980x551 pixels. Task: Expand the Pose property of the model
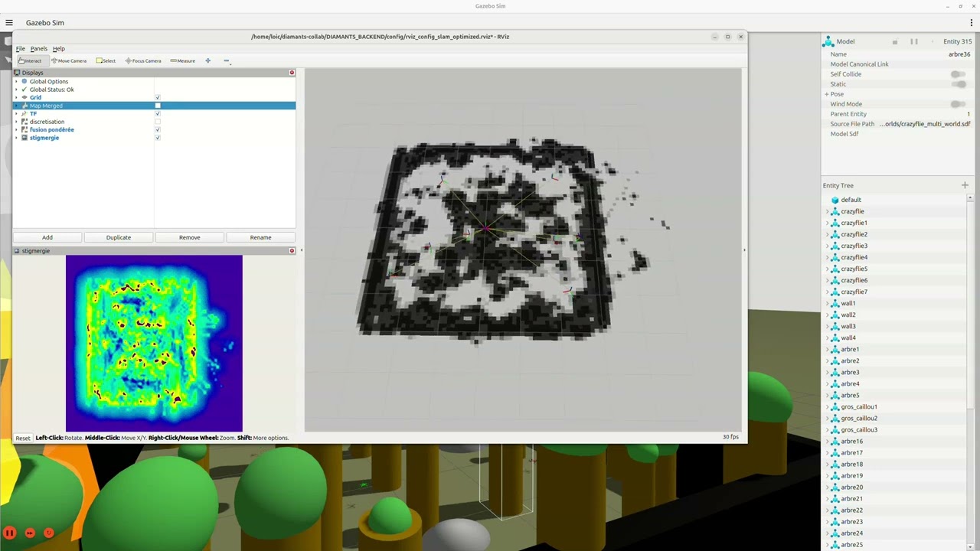pos(825,93)
